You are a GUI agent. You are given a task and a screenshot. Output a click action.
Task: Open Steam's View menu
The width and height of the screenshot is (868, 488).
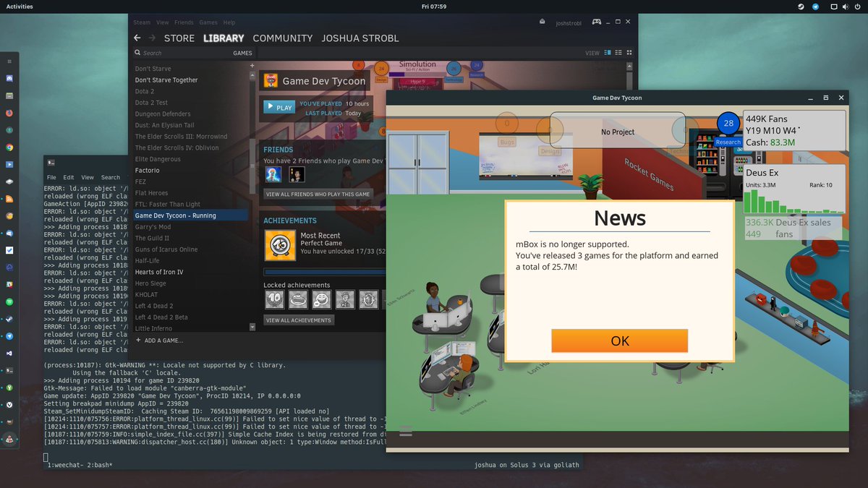163,22
